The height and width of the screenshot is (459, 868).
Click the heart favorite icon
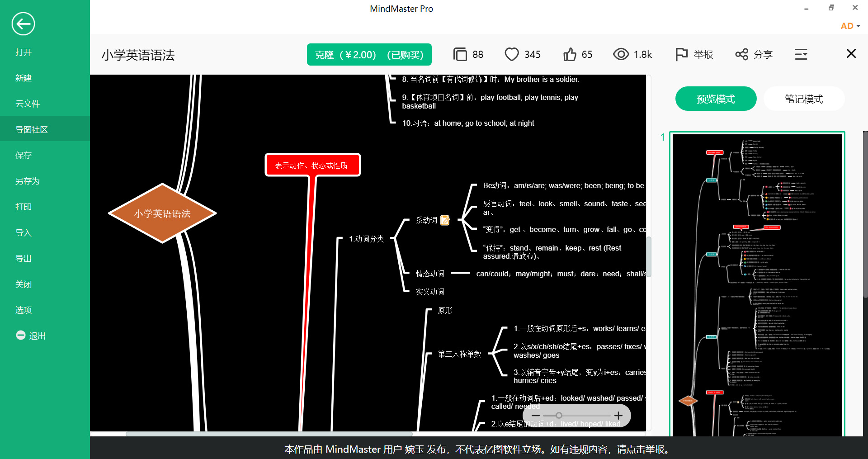511,55
